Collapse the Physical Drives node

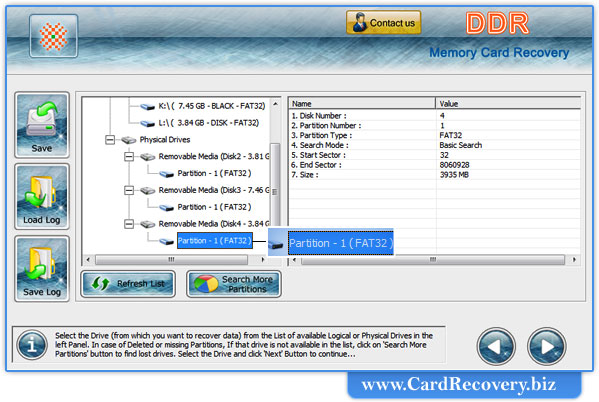pos(110,139)
